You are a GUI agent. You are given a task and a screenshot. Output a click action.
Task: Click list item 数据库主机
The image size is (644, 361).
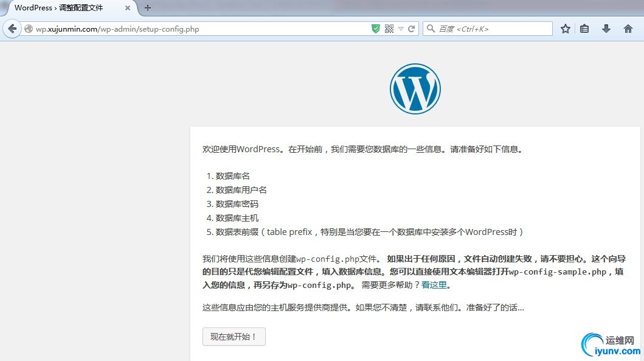tap(237, 218)
